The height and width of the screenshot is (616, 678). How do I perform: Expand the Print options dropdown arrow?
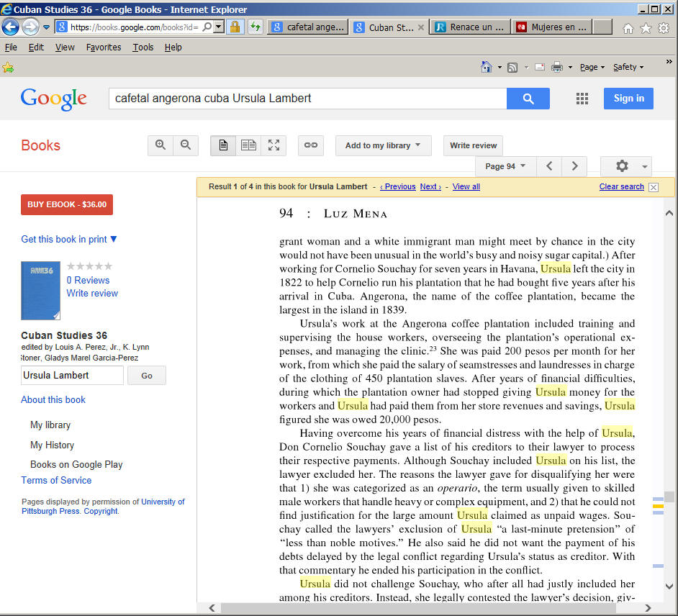point(570,68)
